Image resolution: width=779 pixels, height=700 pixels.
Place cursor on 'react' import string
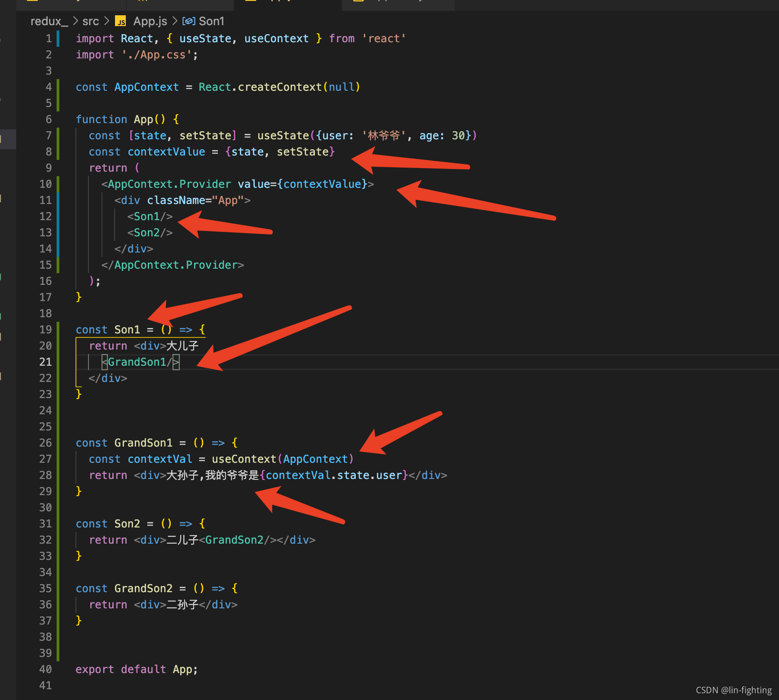pos(384,39)
